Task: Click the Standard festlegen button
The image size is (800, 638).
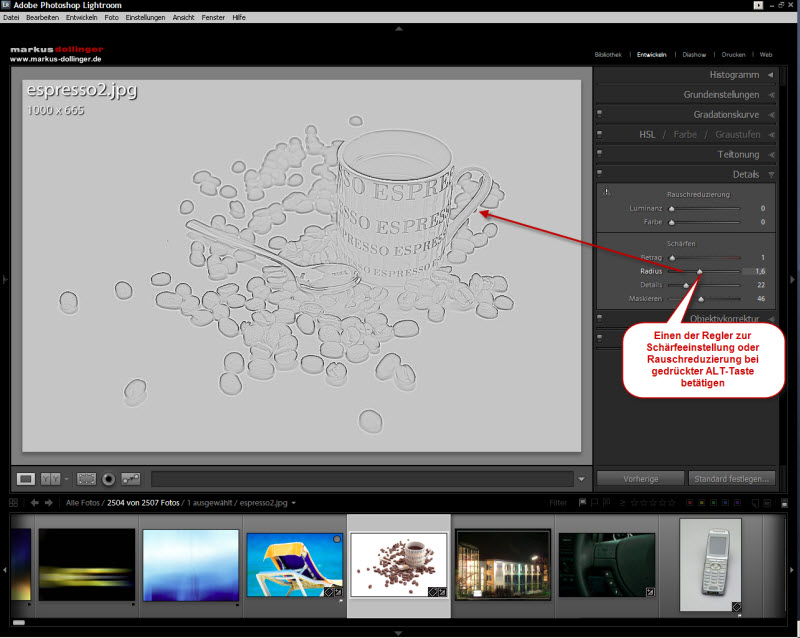Action: (x=732, y=479)
